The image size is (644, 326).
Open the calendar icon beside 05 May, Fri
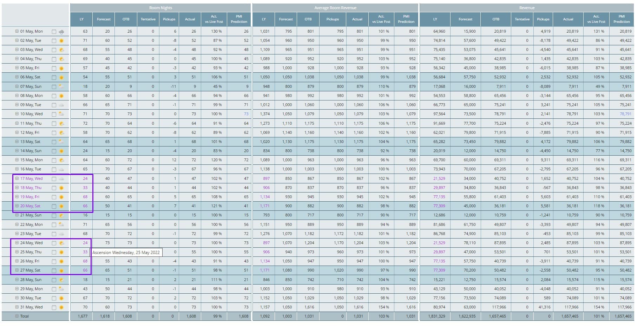click(x=53, y=68)
